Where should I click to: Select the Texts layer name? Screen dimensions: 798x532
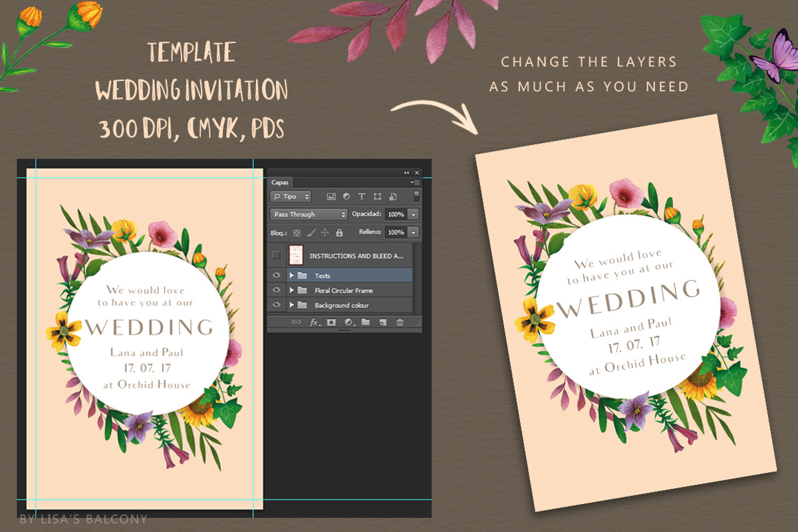pyautogui.click(x=323, y=275)
